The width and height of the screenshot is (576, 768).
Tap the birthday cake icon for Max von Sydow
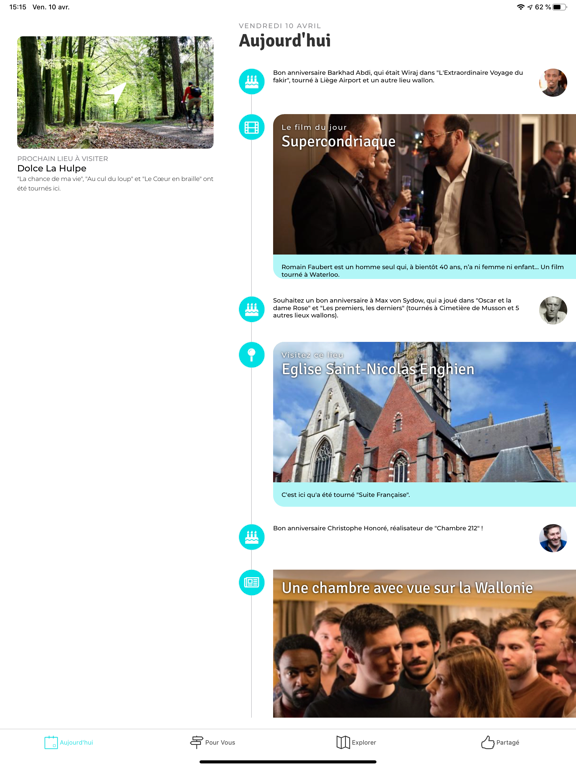click(x=251, y=309)
